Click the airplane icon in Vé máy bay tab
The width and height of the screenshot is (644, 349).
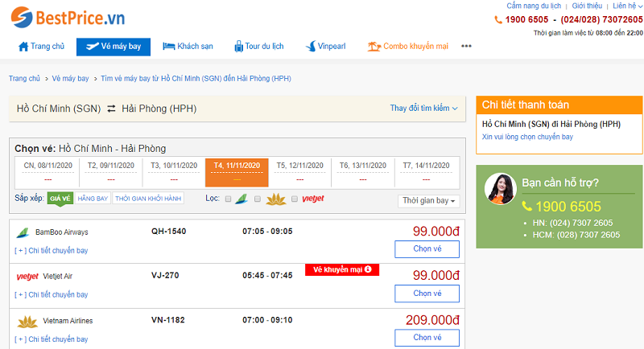click(x=92, y=47)
